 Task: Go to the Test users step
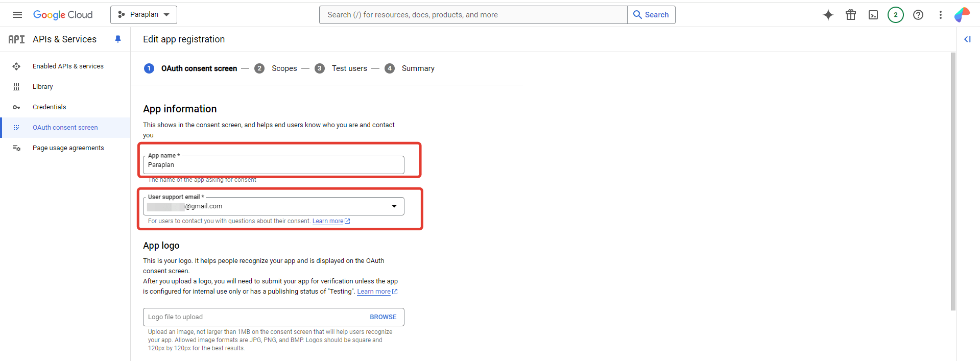(349, 68)
